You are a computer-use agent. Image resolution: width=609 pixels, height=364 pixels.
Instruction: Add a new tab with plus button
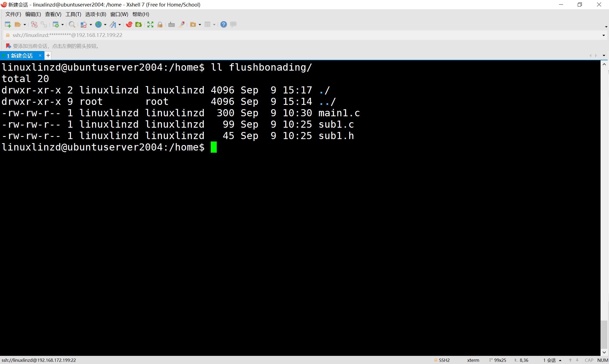point(48,56)
